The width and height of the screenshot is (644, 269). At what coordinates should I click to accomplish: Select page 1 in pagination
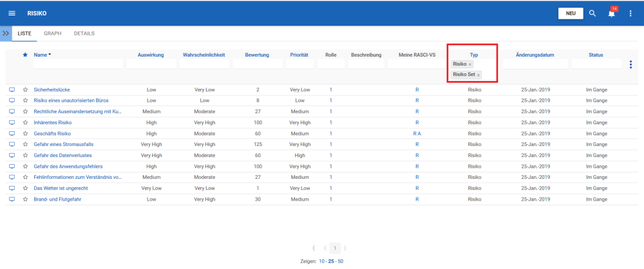point(335,248)
